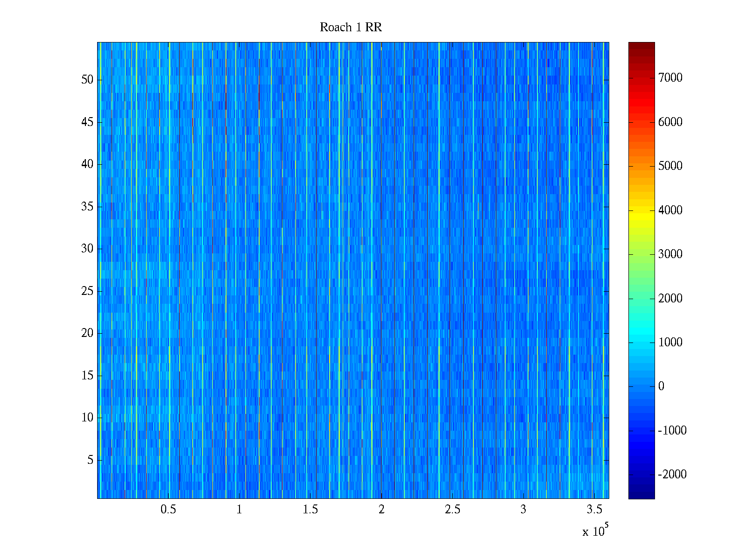Select the y-axis tick label 40
Image resolution: width=747 pixels, height=560 pixels.
(x=87, y=164)
